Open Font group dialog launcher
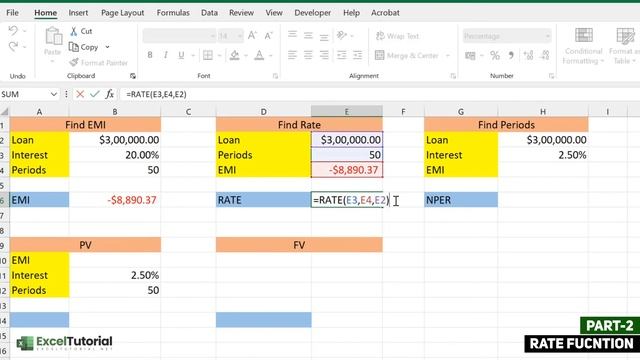This screenshot has width=640, height=360. [275, 76]
